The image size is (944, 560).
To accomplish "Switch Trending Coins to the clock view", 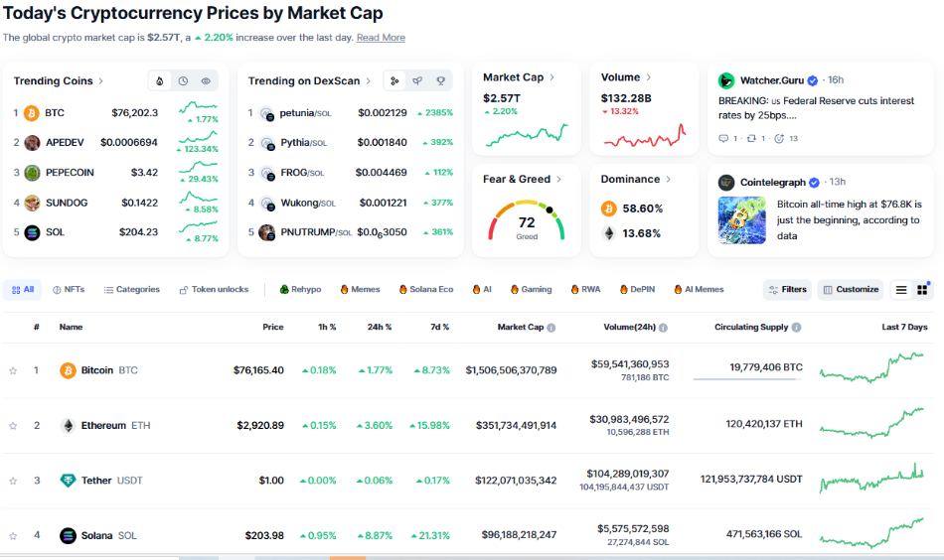I will click(x=184, y=81).
